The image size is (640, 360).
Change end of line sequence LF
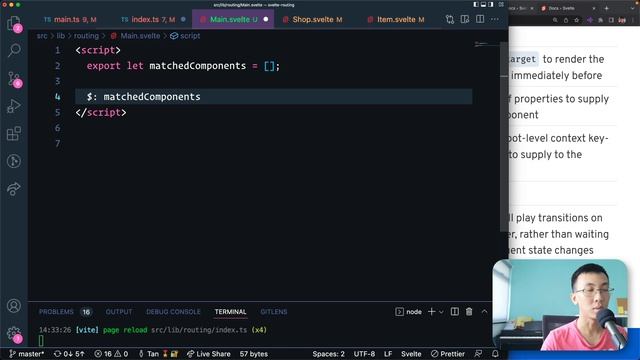click(388, 354)
